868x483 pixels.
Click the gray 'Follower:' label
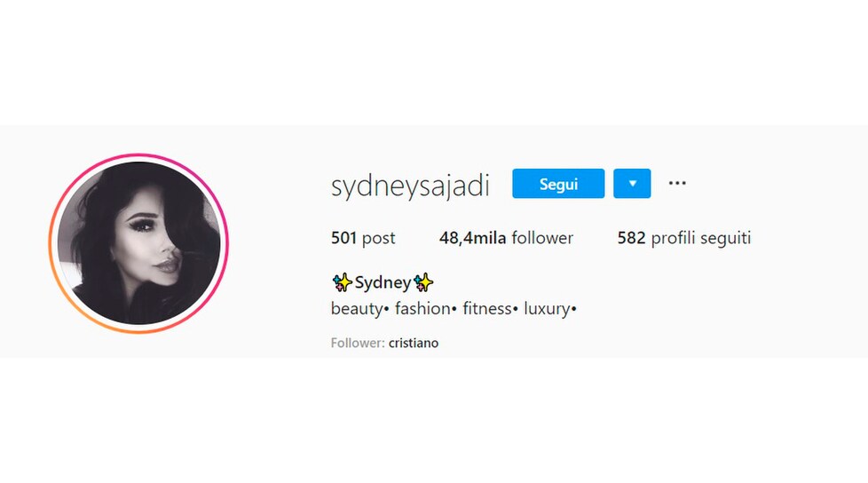point(358,343)
